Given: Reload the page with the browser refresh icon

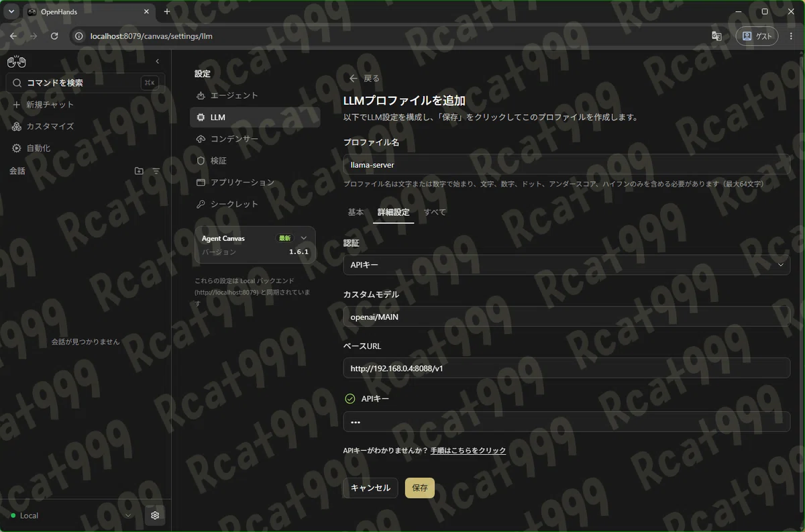Looking at the screenshot, I should coord(54,36).
